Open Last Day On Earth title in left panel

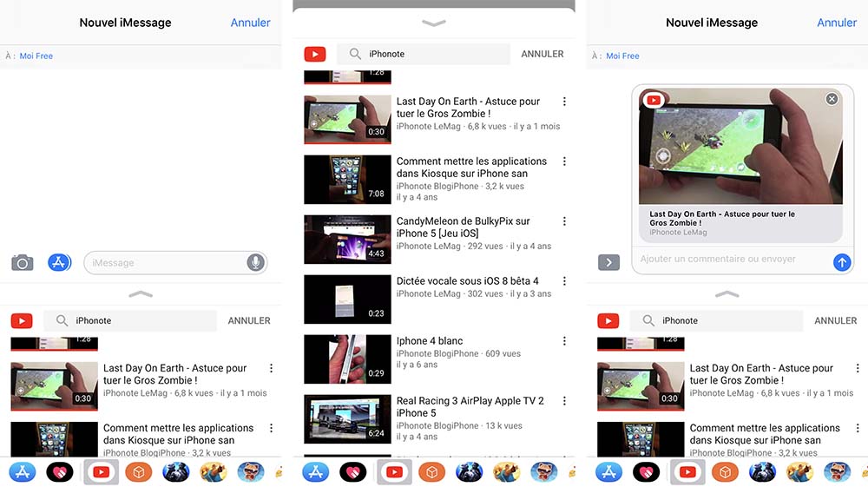click(175, 374)
